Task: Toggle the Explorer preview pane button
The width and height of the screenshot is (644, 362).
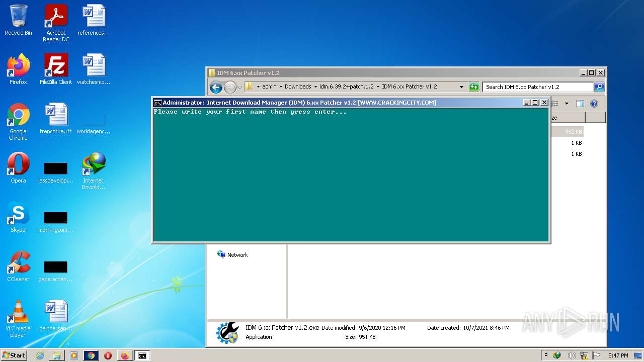Action: click(580, 104)
